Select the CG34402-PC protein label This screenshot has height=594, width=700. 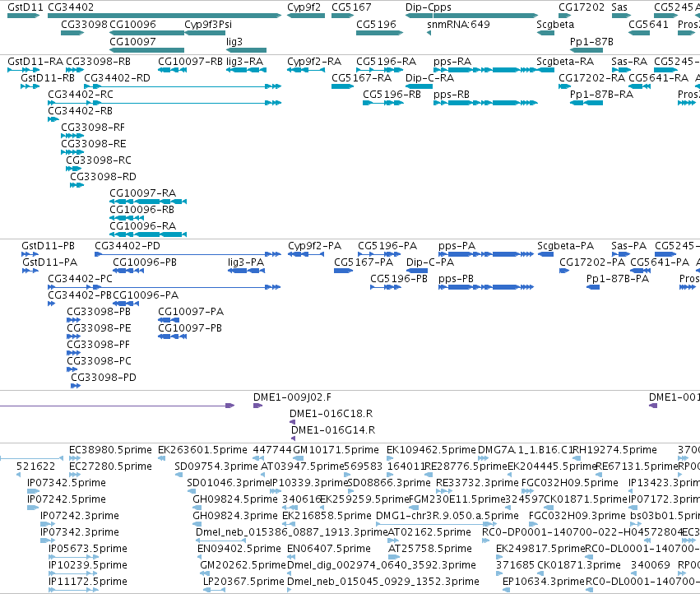coord(81,279)
